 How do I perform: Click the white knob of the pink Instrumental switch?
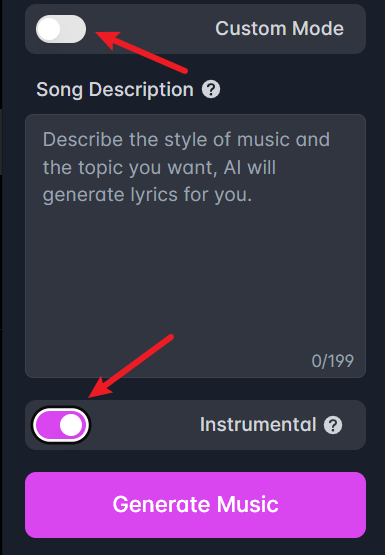[71, 425]
